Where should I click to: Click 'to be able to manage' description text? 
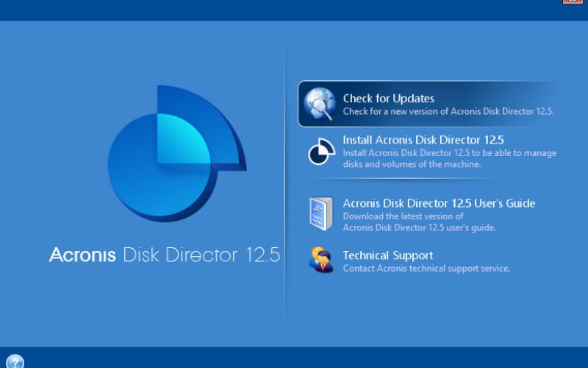point(515,153)
